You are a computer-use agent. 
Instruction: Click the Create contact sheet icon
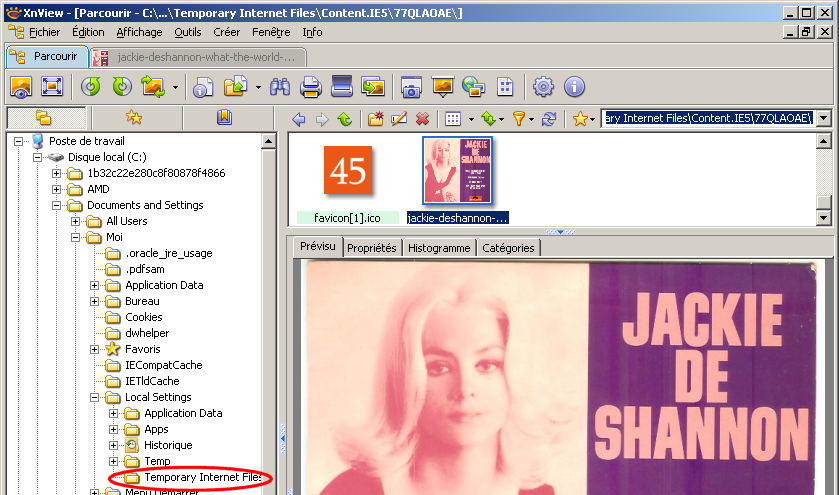coord(505,87)
